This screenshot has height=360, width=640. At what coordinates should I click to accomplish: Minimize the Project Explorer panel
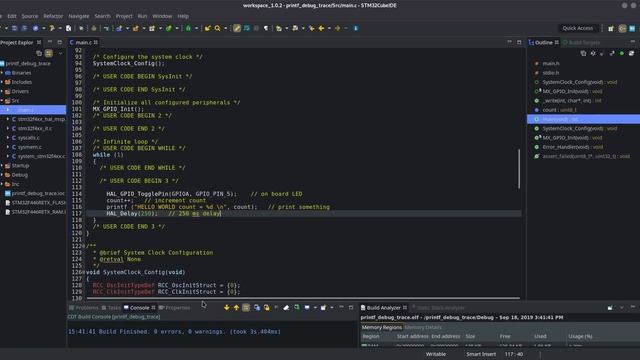[50, 42]
